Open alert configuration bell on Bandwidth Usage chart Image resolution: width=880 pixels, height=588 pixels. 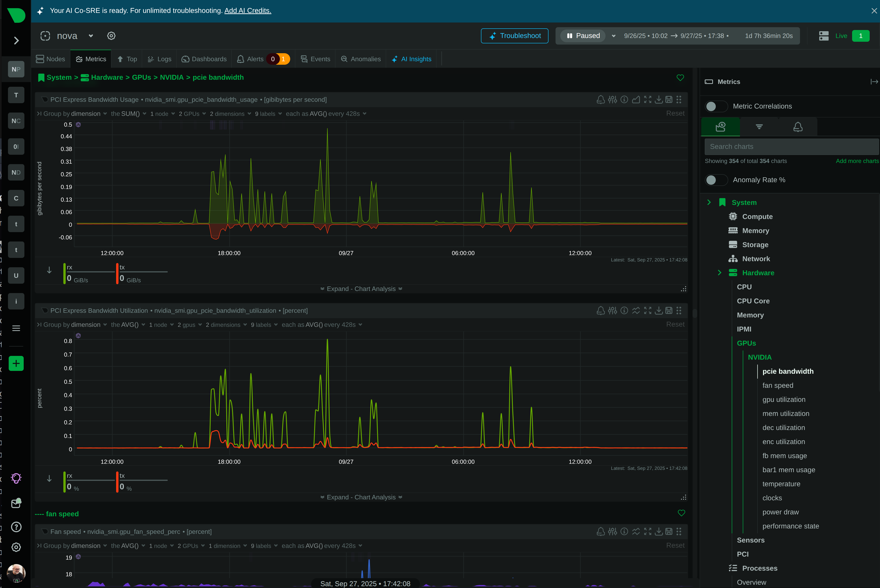[600, 99]
